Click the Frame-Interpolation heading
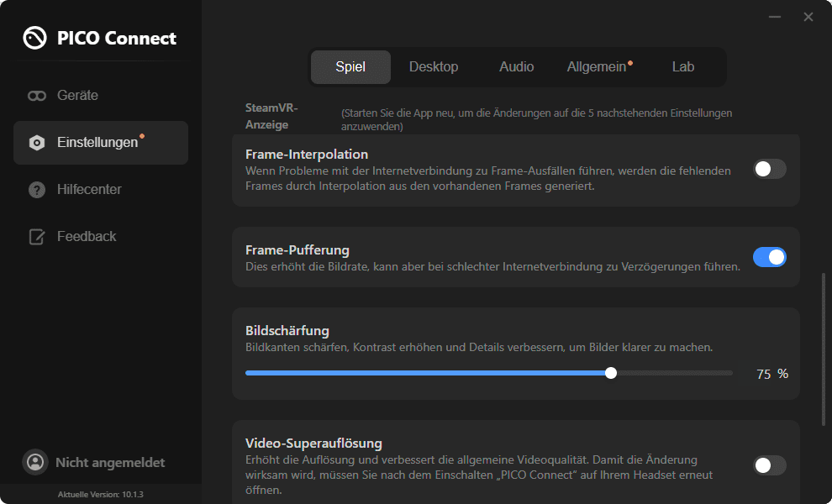The height and width of the screenshot is (504, 832). 307,155
